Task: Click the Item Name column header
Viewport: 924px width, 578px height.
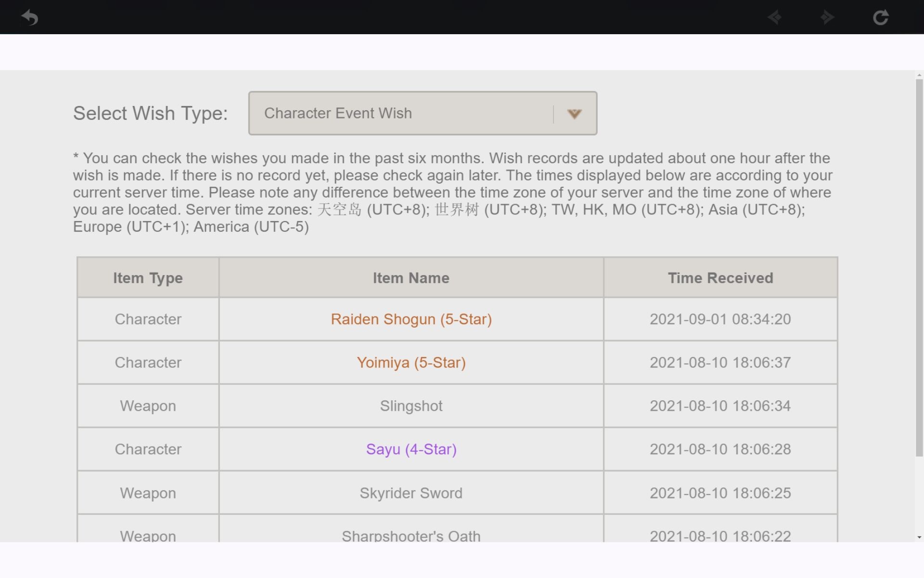Action: 411,278
